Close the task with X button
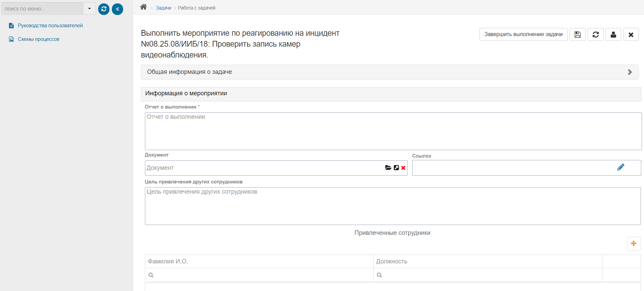This screenshot has width=644, height=291. 631,34
